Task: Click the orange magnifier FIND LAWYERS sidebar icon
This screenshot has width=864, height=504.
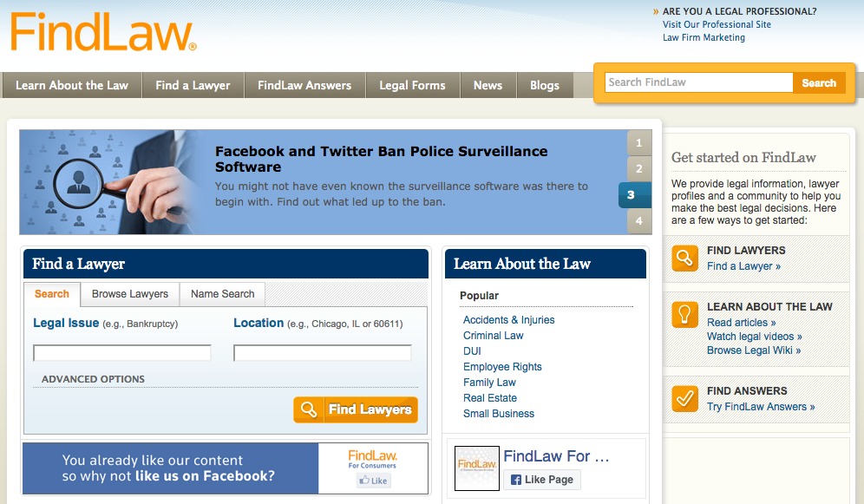Action: [x=684, y=258]
